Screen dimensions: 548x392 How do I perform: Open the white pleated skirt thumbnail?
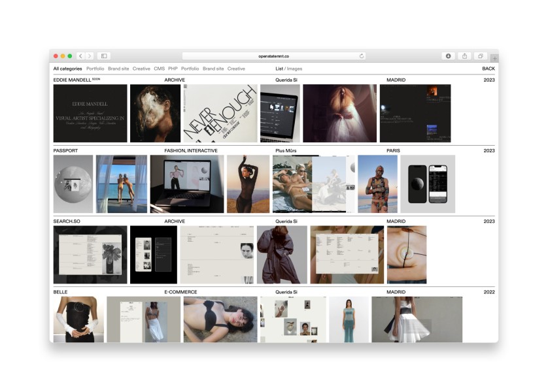pos(417,319)
